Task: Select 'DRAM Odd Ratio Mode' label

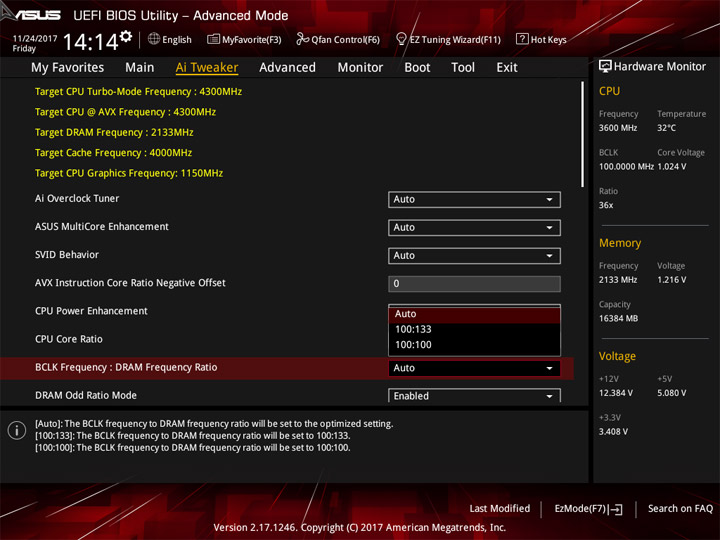Action: tap(86, 395)
